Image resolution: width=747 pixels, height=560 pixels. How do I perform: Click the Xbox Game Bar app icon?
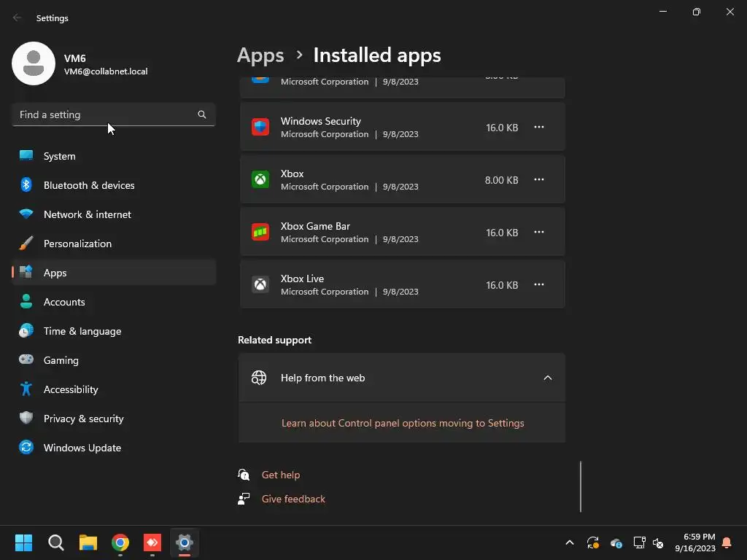click(260, 232)
